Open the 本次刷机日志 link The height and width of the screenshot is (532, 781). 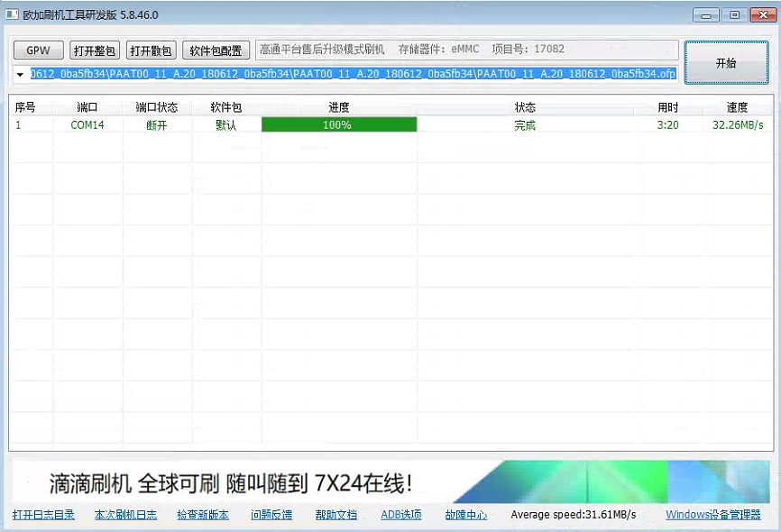[125, 515]
